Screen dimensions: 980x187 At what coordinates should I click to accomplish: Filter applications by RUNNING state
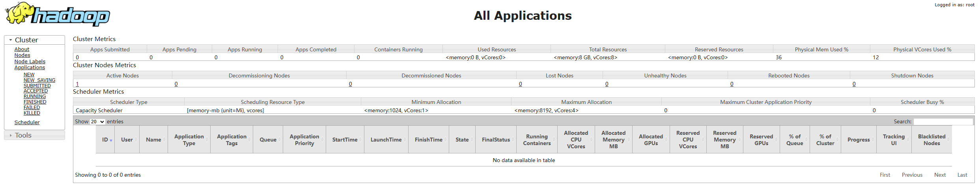[x=35, y=96]
